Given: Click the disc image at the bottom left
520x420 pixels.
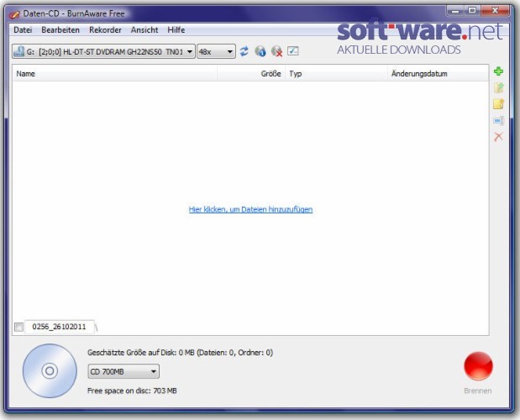Looking at the screenshot, I should coord(50,370).
